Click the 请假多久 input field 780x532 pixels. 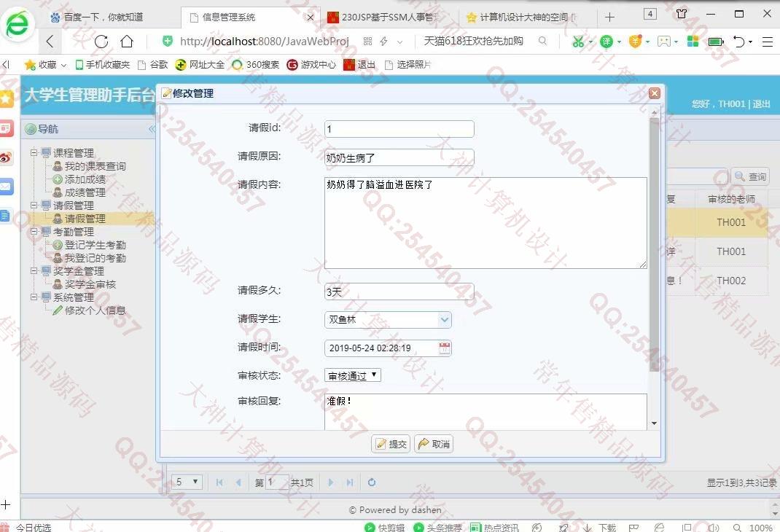coord(399,292)
